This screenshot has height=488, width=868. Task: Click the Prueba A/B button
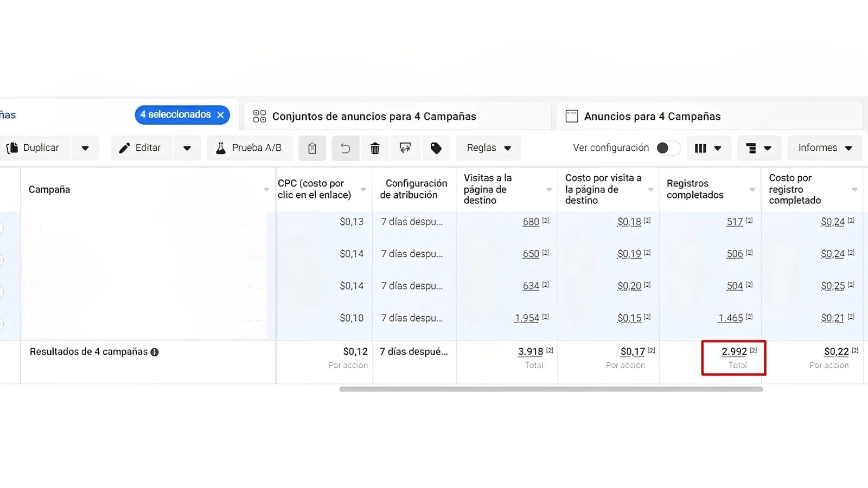[250, 148]
